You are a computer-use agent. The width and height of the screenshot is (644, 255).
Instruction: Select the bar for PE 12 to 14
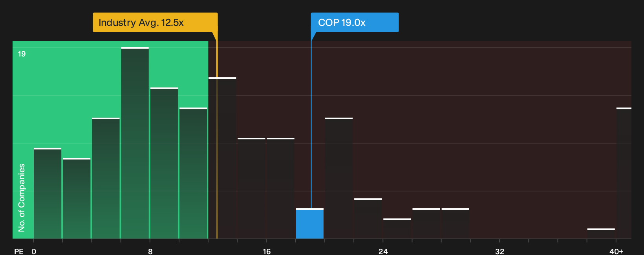tap(222, 158)
